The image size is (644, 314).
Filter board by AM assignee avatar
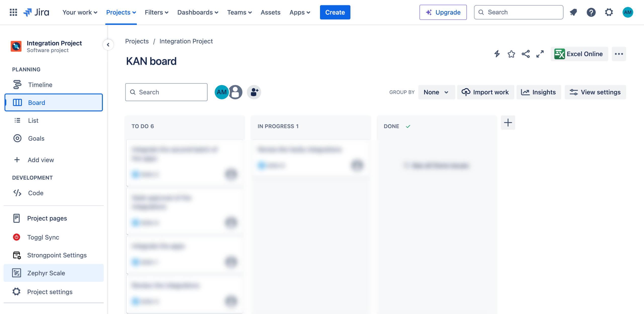click(x=221, y=92)
